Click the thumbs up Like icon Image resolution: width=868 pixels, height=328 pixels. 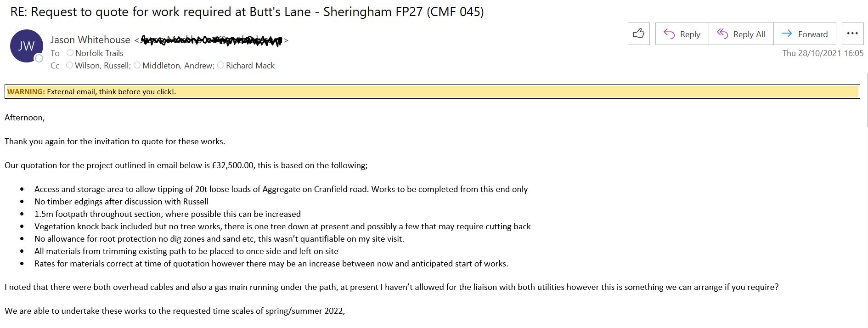click(x=638, y=34)
